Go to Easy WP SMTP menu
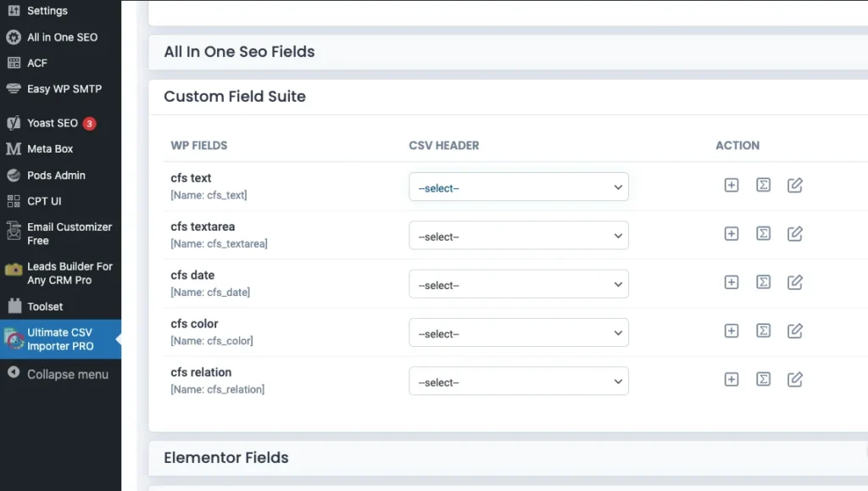The height and width of the screenshot is (491, 868). (x=64, y=89)
